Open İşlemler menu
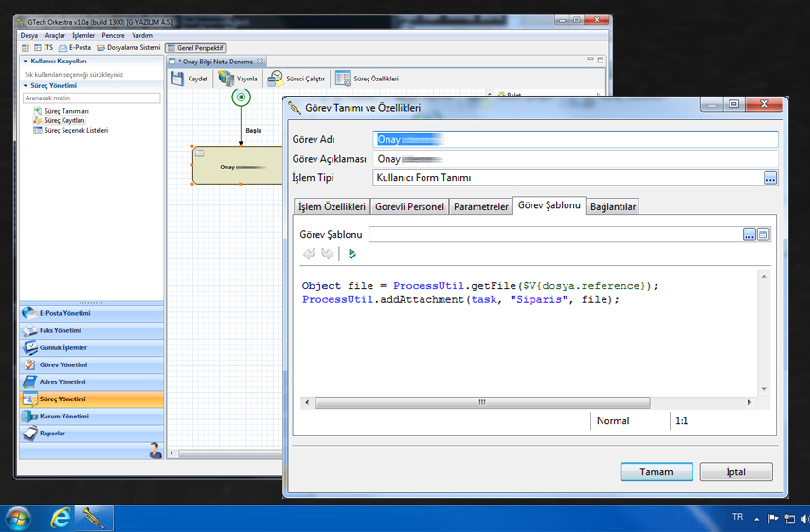This screenshot has height=532, width=810. pos(83,36)
